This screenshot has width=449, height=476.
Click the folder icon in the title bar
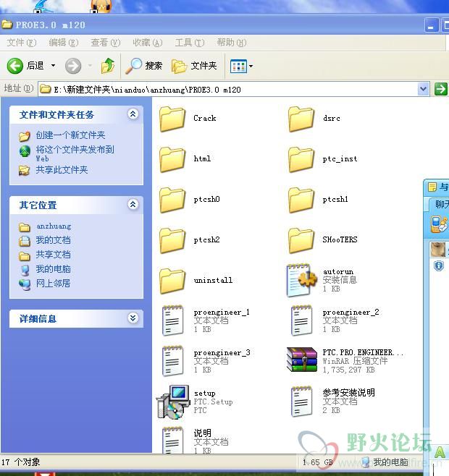point(7,25)
